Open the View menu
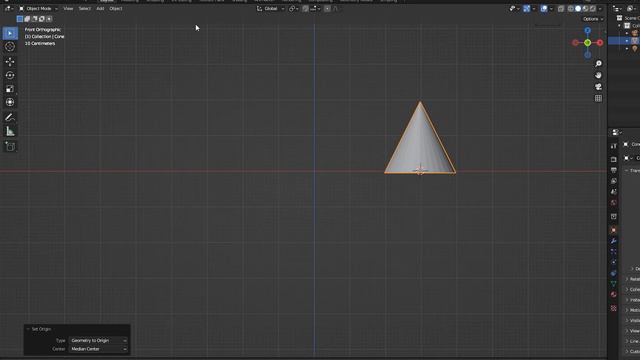Viewport: 640px width, 360px height. [68, 9]
